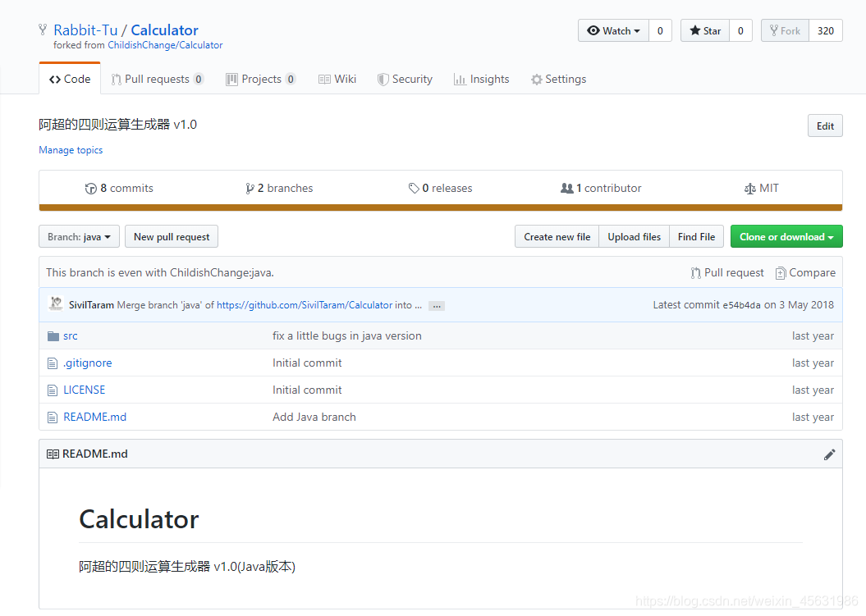Open LICENSE file link
Image resolution: width=866 pixels, height=616 pixels.
(84, 390)
